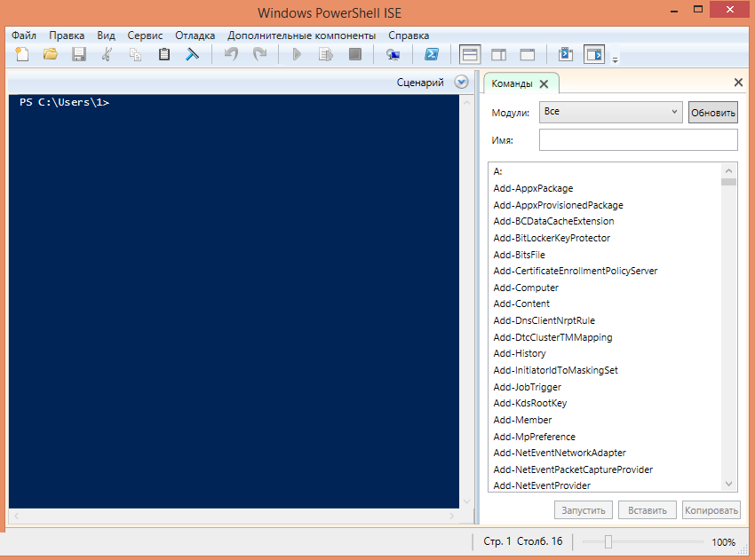
Task: Copy selection using the toolbar copy icon
Action: click(135, 54)
